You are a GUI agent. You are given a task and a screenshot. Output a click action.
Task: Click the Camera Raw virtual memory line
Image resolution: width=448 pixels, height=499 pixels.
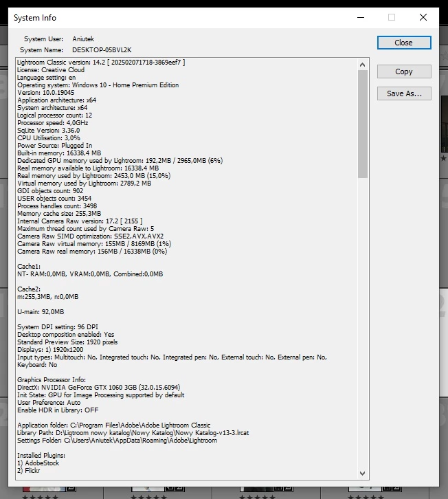94,244
